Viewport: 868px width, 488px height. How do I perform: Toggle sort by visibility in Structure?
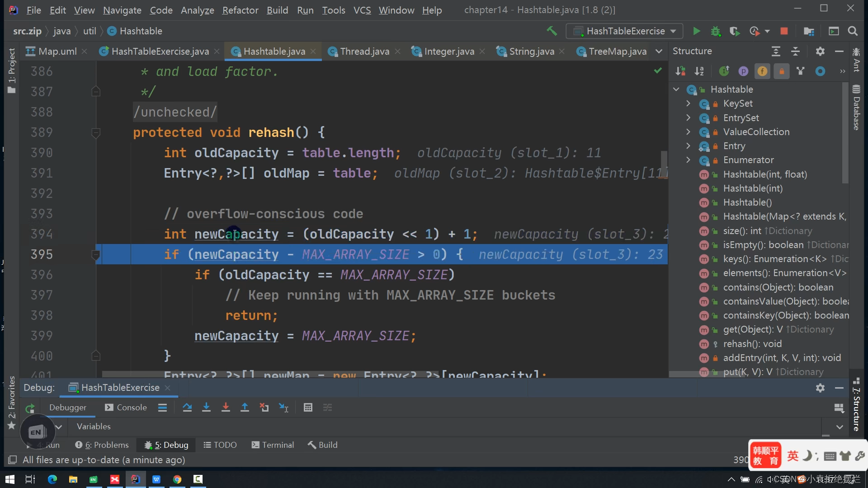680,71
